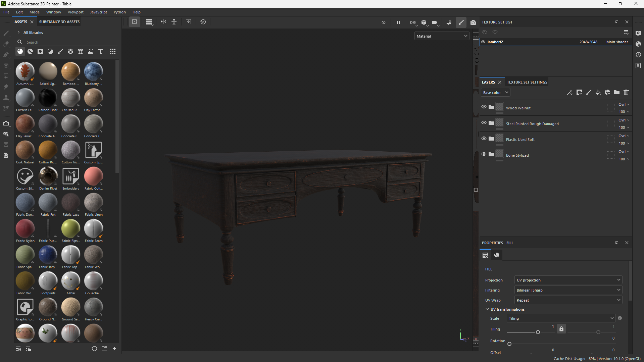Open texture set list options menu

pos(626,32)
